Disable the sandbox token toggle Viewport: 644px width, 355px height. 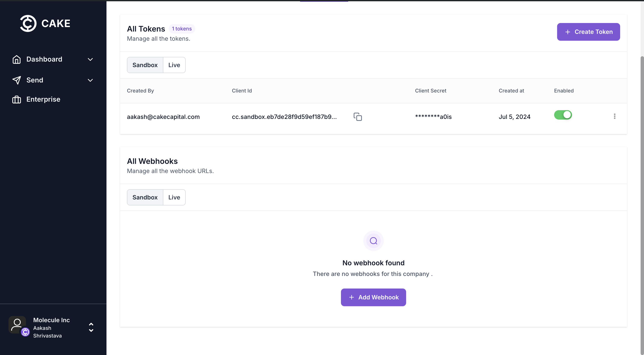click(563, 115)
